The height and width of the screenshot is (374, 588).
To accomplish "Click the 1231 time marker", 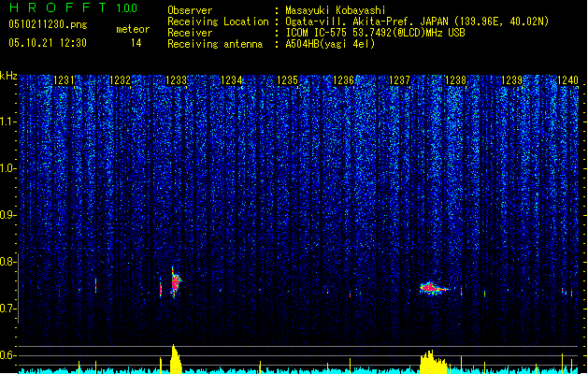I will [64, 80].
